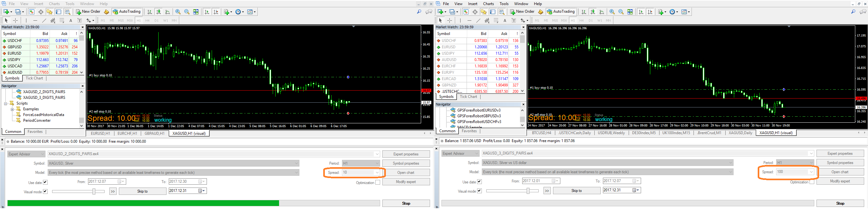Open Navigator star-folder icon in left window
The width and height of the screenshot is (868, 212).
pyautogui.click(x=50, y=12)
